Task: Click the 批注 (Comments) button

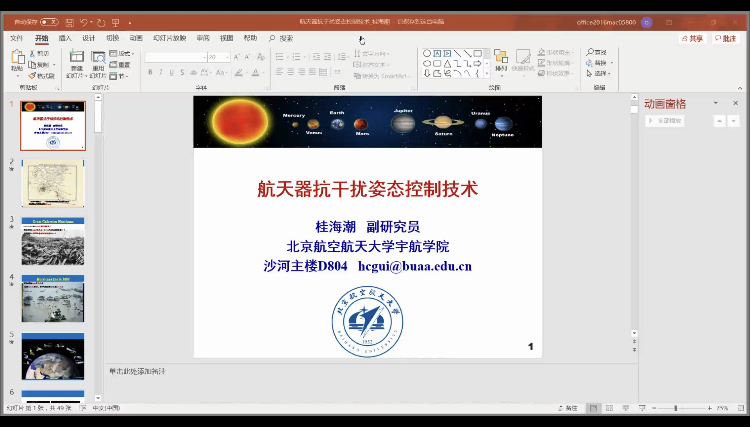Action: tap(726, 38)
